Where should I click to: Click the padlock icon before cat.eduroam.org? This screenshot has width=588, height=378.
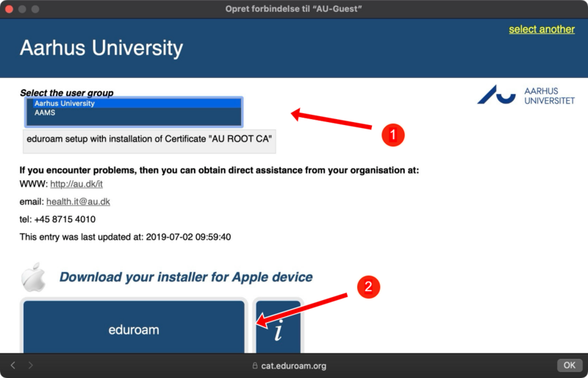pos(255,365)
